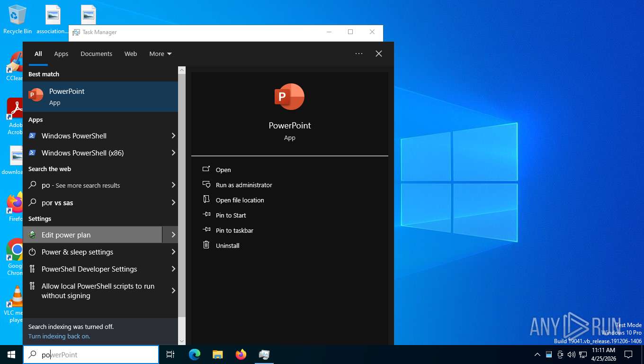Click the Meet Now camera tray icon
Viewport: 644px width, 364px height.
[560, 355]
